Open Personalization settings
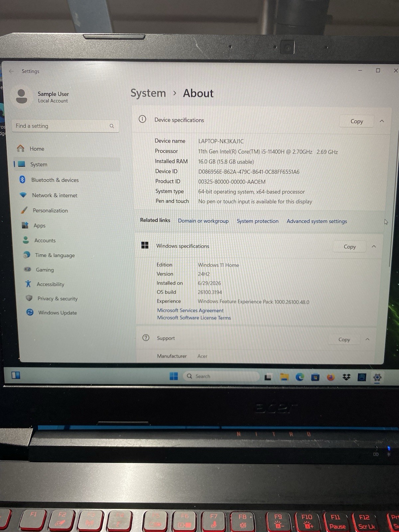This screenshot has height=532, width=399. pyautogui.click(x=50, y=210)
